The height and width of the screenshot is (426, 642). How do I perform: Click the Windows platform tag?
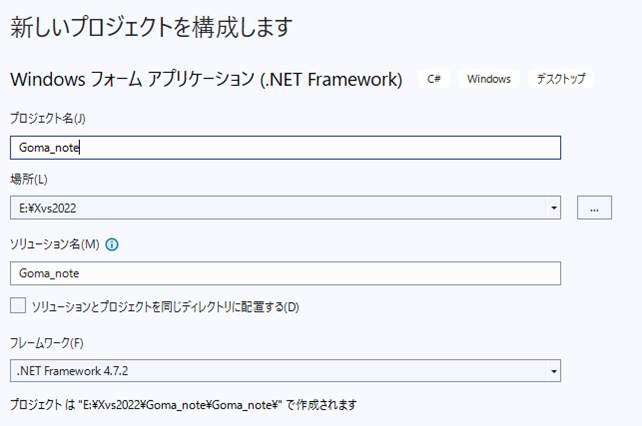coord(488,79)
